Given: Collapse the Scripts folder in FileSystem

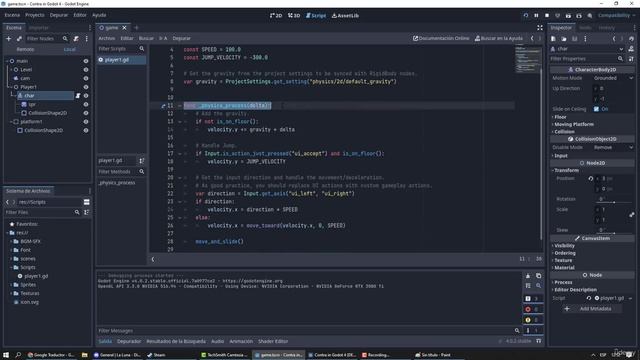Looking at the screenshot, I should pyautogui.click(x=11, y=267).
